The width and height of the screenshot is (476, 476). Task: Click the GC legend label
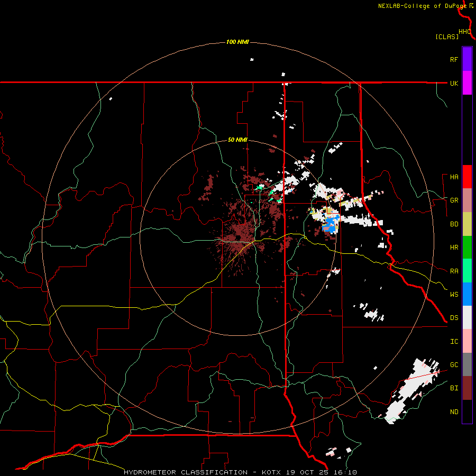tap(454, 365)
